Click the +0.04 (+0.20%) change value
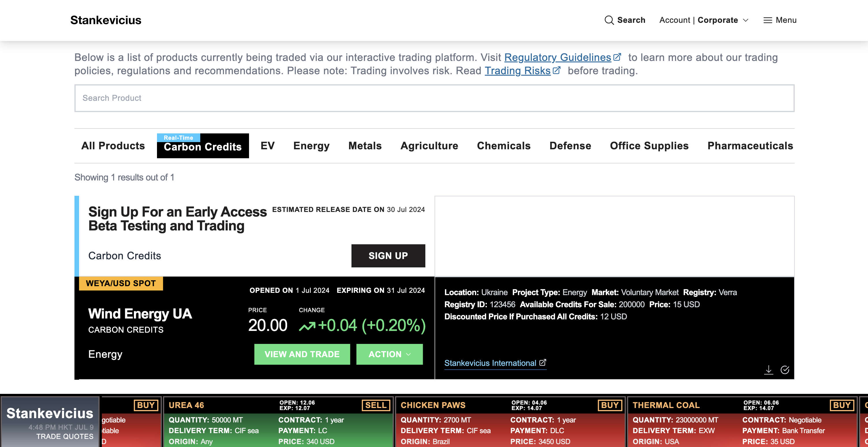 click(372, 326)
